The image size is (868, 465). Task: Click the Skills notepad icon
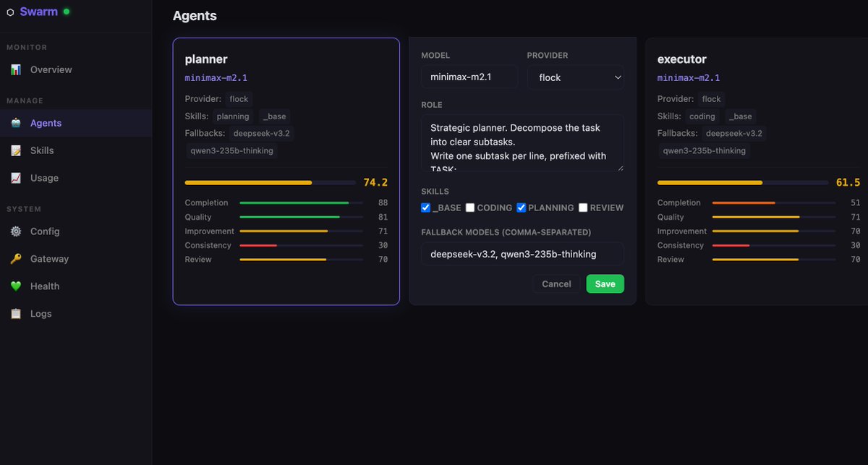[16, 150]
